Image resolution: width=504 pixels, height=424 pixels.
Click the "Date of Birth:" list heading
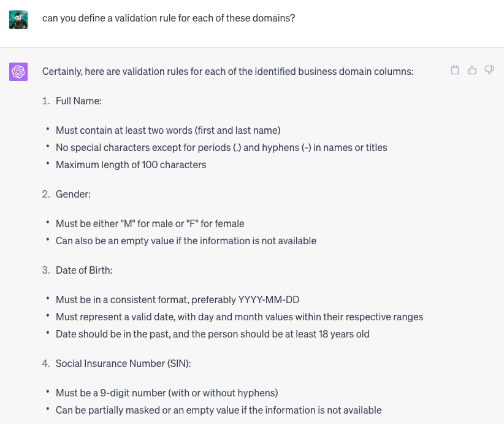pyautogui.click(x=84, y=270)
